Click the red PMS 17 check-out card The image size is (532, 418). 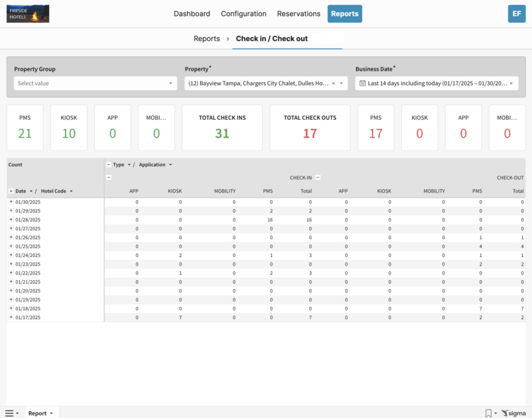[x=376, y=128]
